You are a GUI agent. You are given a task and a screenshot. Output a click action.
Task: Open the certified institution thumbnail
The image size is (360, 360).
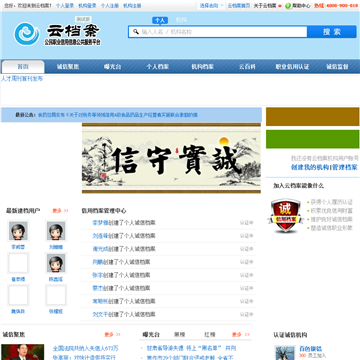tap(285, 353)
